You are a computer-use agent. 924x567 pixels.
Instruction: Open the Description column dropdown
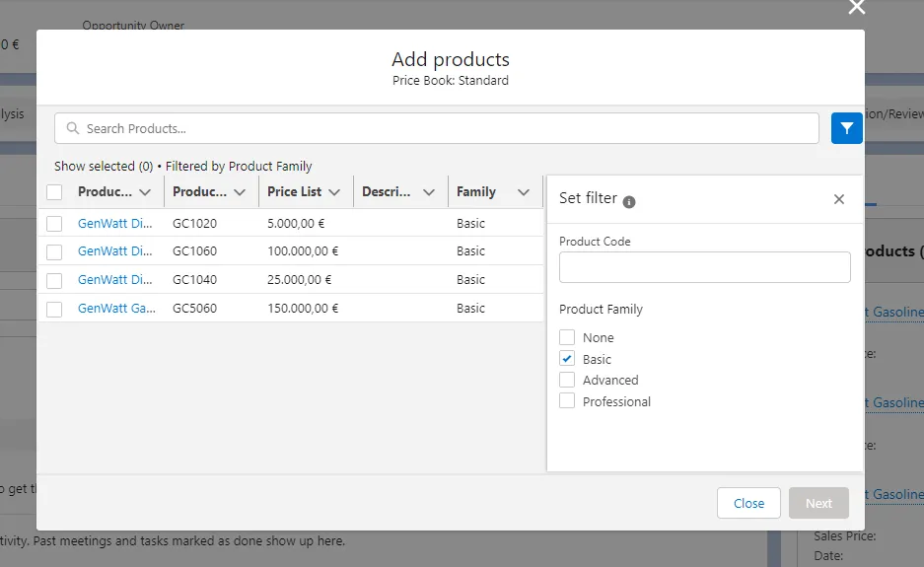(429, 192)
